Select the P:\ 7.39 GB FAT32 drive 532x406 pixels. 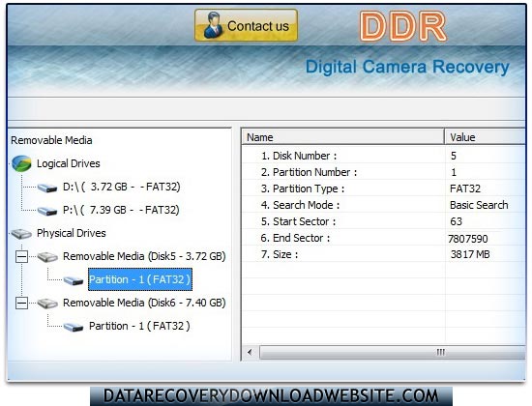pyautogui.click(x=121, y=210)
